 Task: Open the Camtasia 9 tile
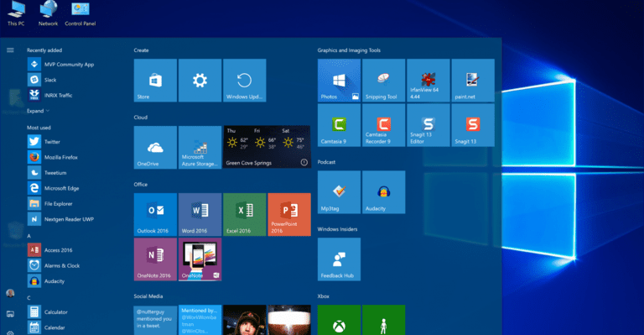(x=339, y=125)
